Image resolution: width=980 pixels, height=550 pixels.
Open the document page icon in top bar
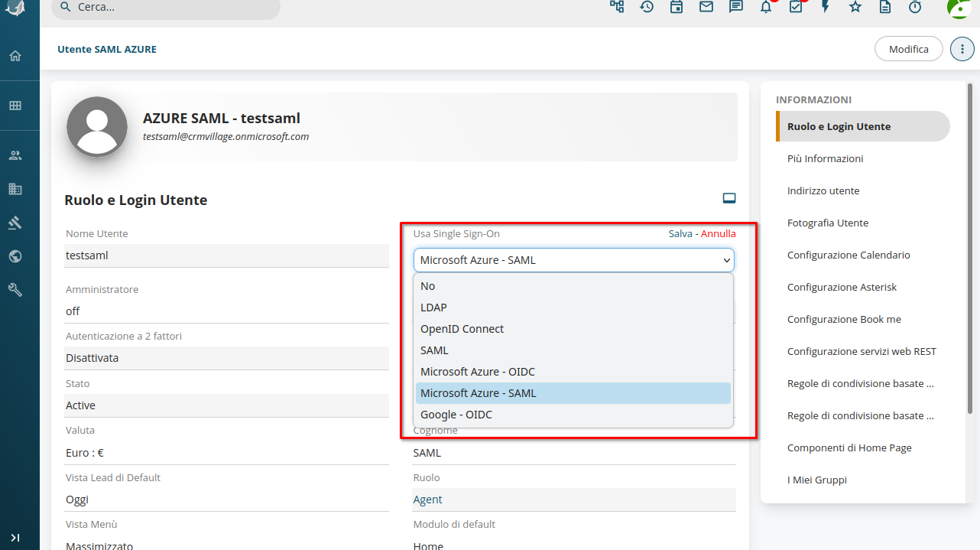coord(885,7)
